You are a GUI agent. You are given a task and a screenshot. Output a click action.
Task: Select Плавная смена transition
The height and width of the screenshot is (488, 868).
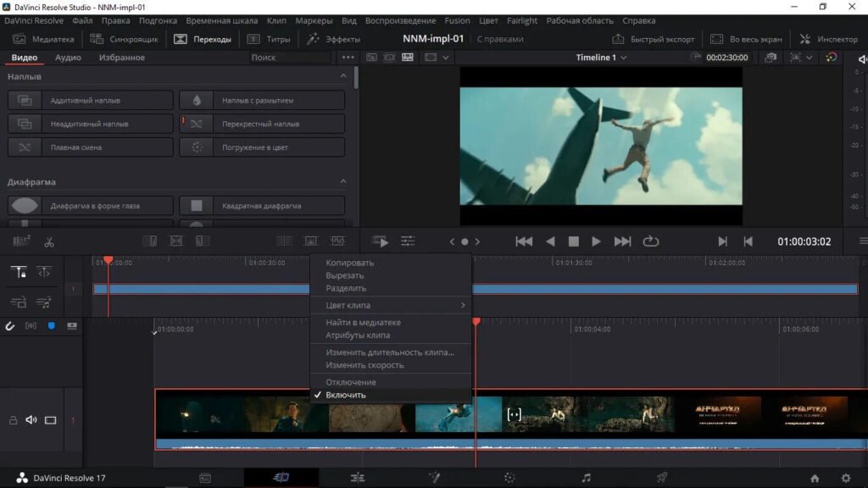click(x=90, y=147)
